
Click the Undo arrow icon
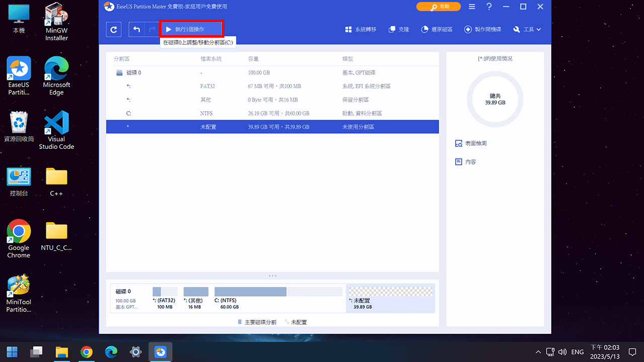[x=136, y=29]
